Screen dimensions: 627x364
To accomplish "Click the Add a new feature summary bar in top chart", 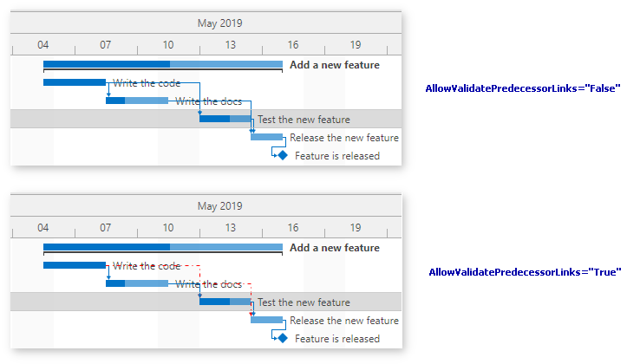I will [163, 64].
